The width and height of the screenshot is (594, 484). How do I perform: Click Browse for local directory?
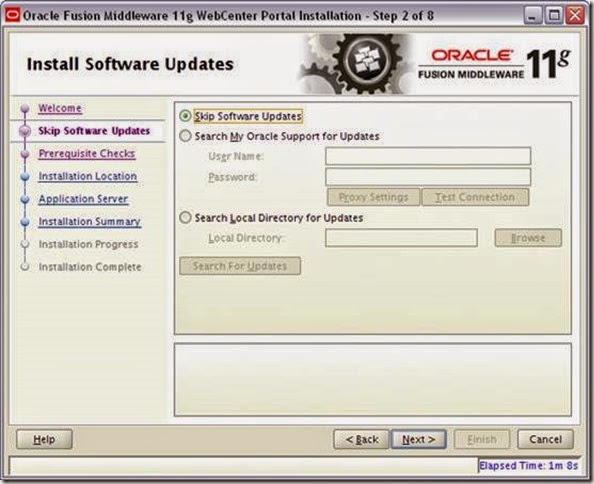point(528,238)
